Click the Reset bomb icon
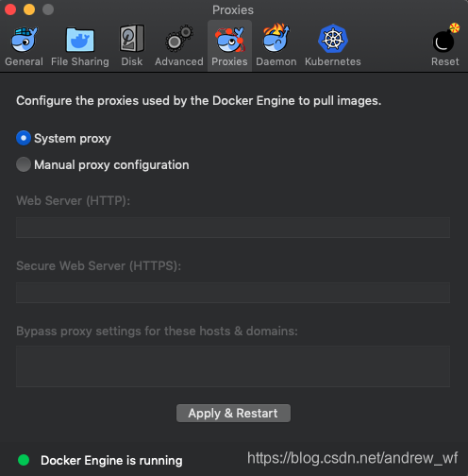 [x=445, y=39]
